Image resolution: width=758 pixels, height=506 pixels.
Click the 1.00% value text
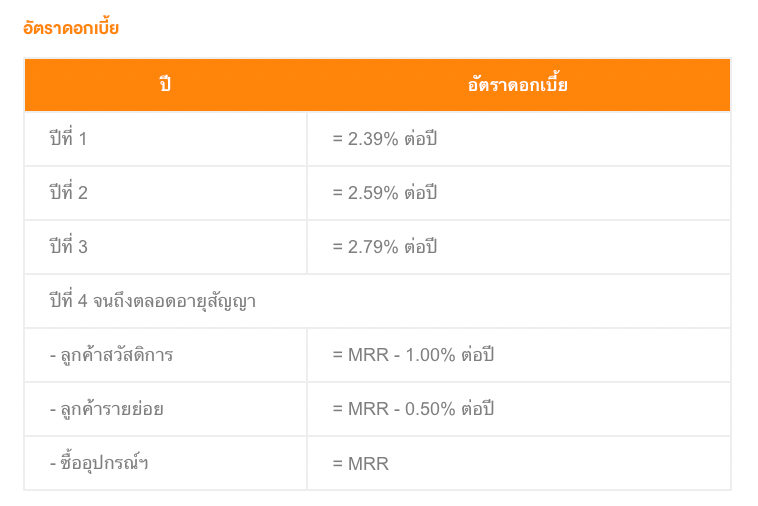pyautogui.click(x=430, y=355)
